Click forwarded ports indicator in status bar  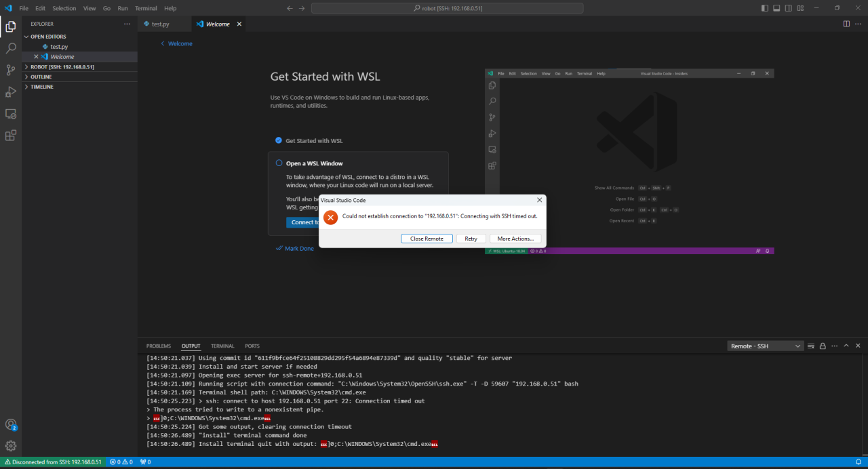pyautogui.click(x=145, y=462)
